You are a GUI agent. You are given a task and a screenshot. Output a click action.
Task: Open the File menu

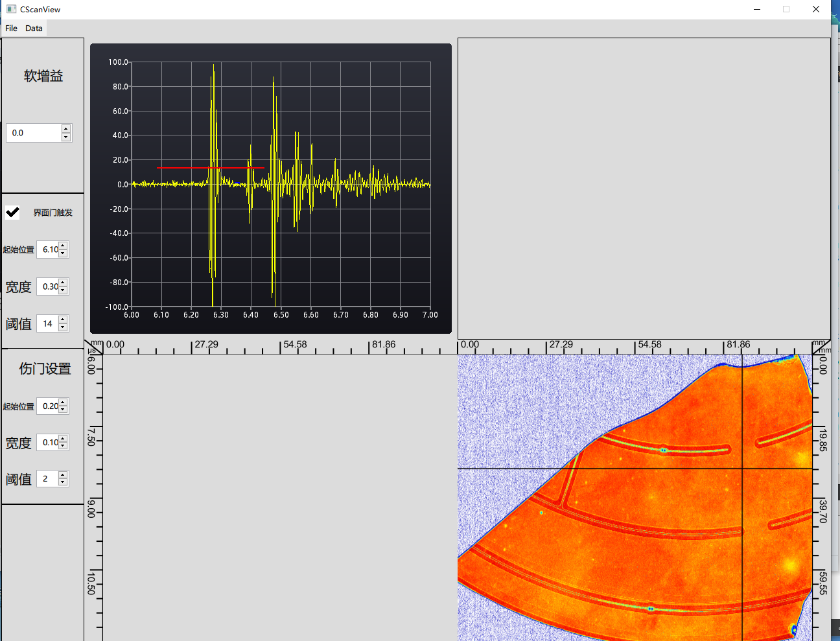pos(11,28)
